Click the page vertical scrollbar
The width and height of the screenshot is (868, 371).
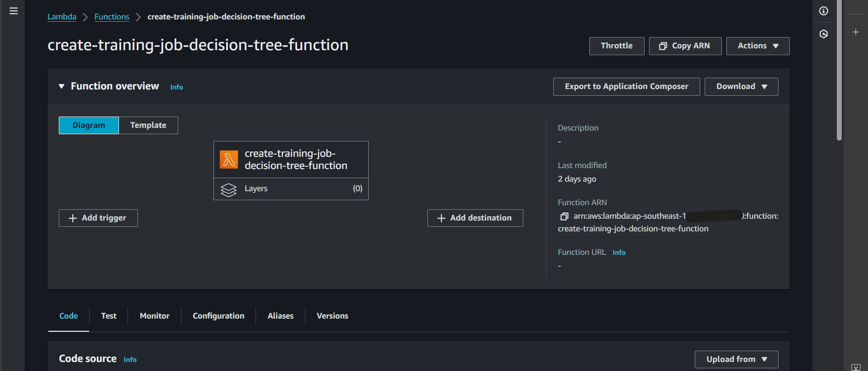(x=839, y=72)
